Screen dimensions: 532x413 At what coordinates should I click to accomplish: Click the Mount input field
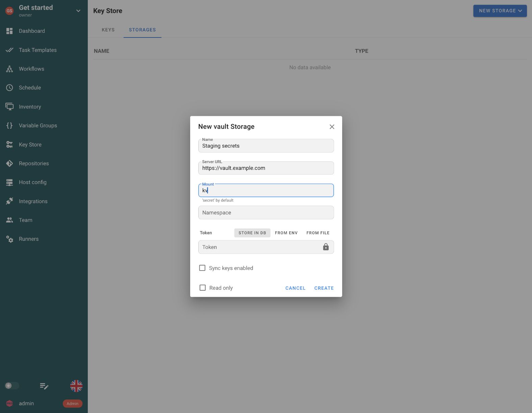[x=266, y=190]
